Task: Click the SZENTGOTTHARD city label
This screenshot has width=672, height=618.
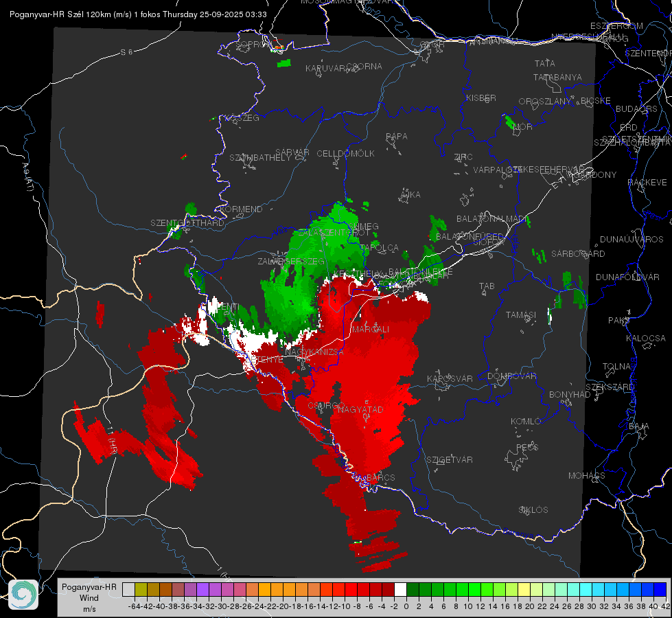Action: click(187, 223)
